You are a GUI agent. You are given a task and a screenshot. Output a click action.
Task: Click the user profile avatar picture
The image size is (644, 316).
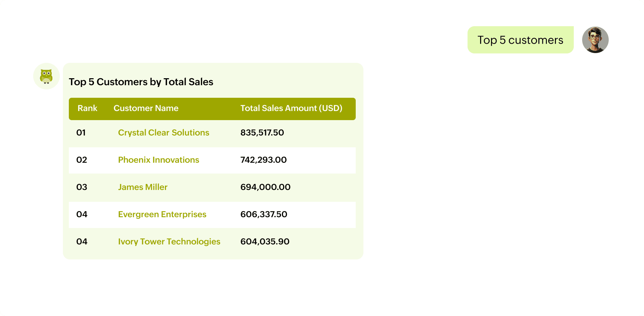(595, 40)
